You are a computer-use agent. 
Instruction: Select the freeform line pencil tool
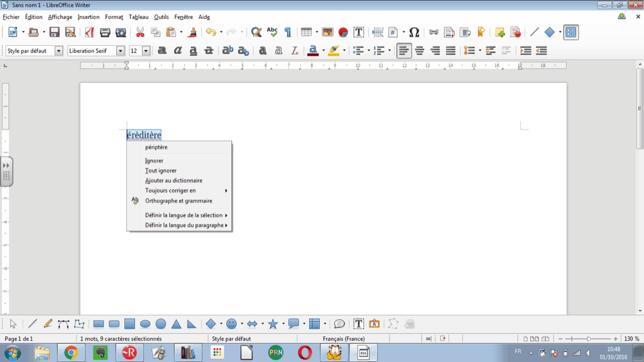point(48,324)
